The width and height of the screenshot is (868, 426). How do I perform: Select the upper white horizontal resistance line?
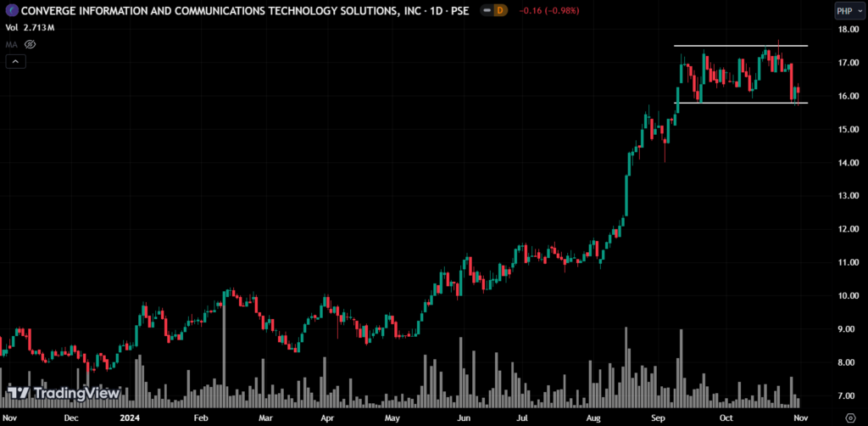(x=741, y=46)
